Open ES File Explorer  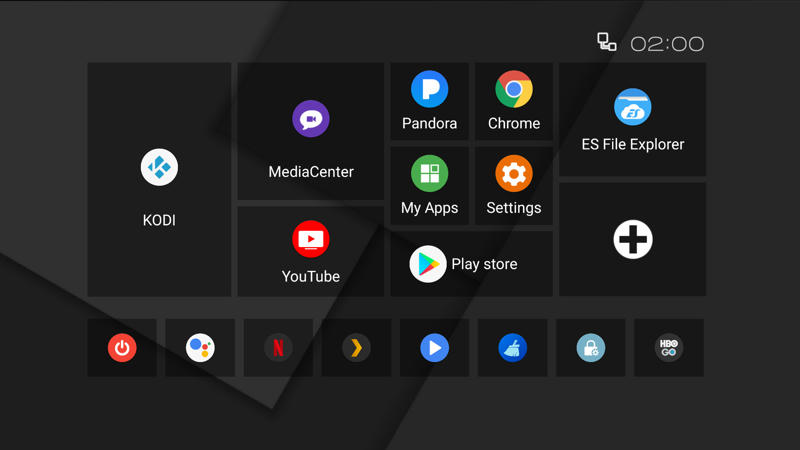(x=633, y=119)
